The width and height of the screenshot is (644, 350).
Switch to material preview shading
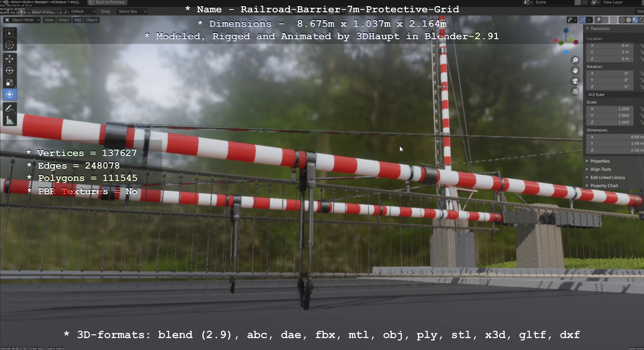pos(635,20)
